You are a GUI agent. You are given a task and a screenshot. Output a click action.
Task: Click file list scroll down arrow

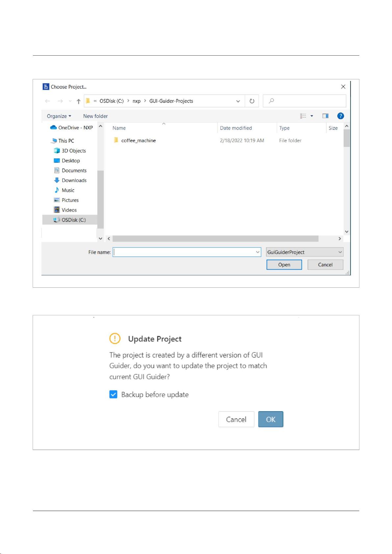[x=347, y=232]
